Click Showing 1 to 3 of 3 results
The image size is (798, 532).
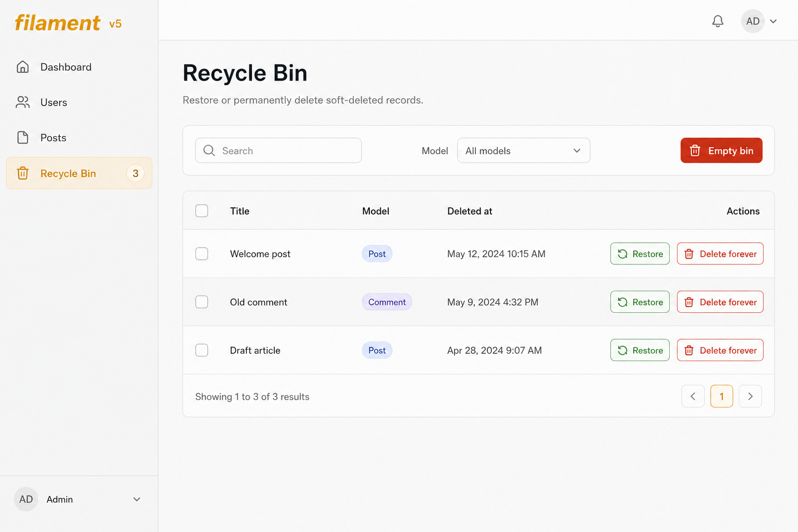pos(252,396)
